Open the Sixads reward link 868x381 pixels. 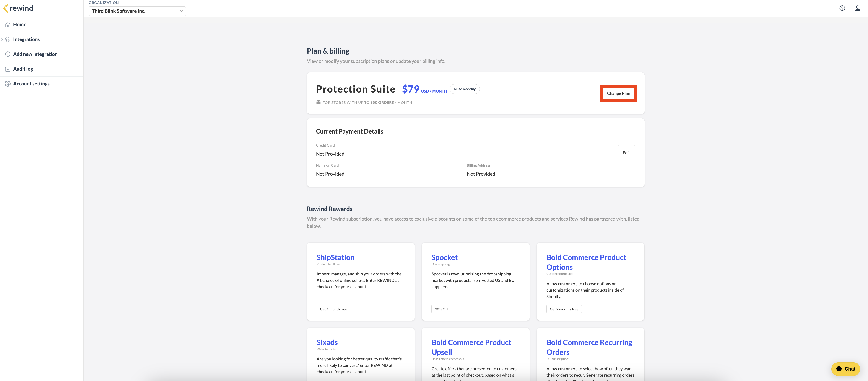point(327,342)
